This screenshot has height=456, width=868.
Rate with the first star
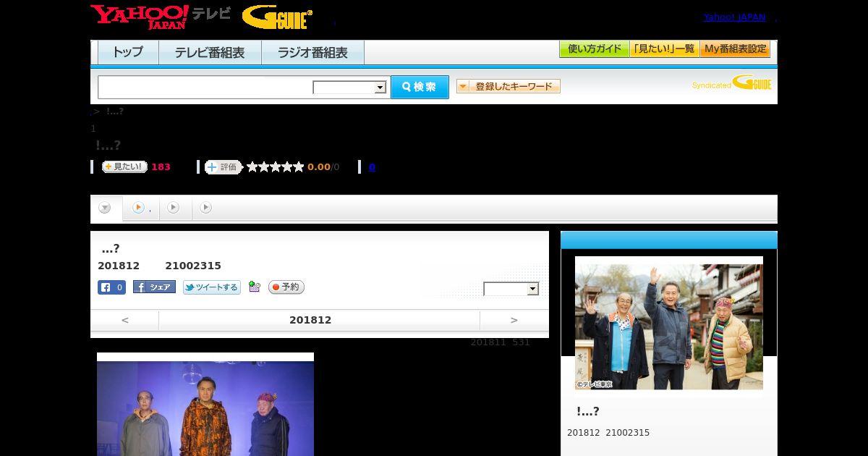click(x=252, y=166)
